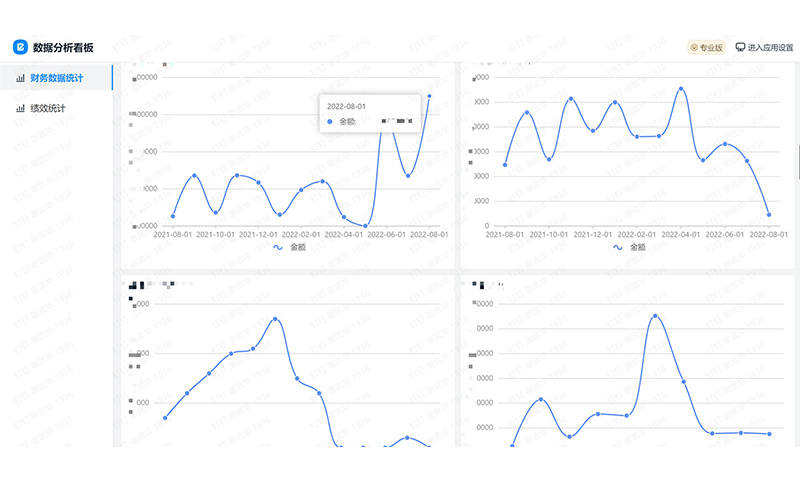The image size is (800, 500).
Task: Click the 数据分析看板 title
Action: [62, 47]
